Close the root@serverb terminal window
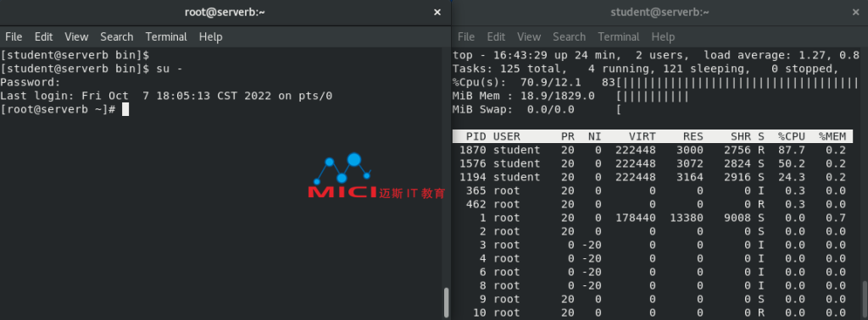Viewport: 868px width, 320px height. [437, 12]
